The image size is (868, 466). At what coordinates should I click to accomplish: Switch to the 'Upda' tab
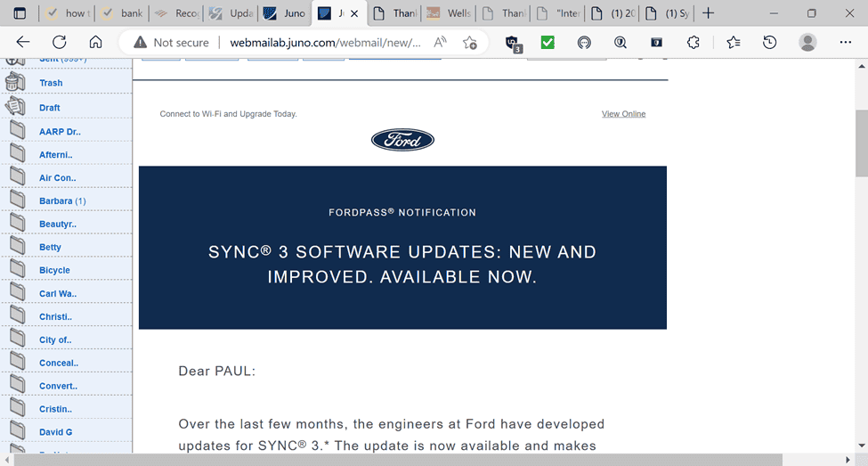coord(231,13)
